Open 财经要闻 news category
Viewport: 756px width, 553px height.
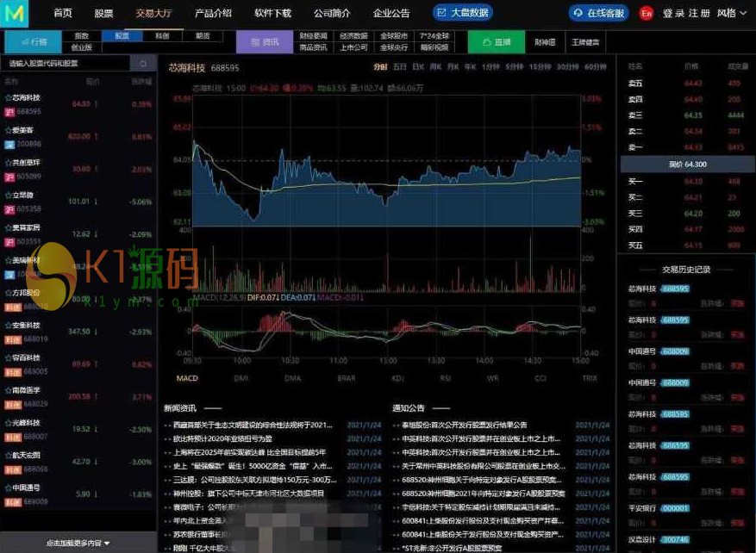(314, 35)
